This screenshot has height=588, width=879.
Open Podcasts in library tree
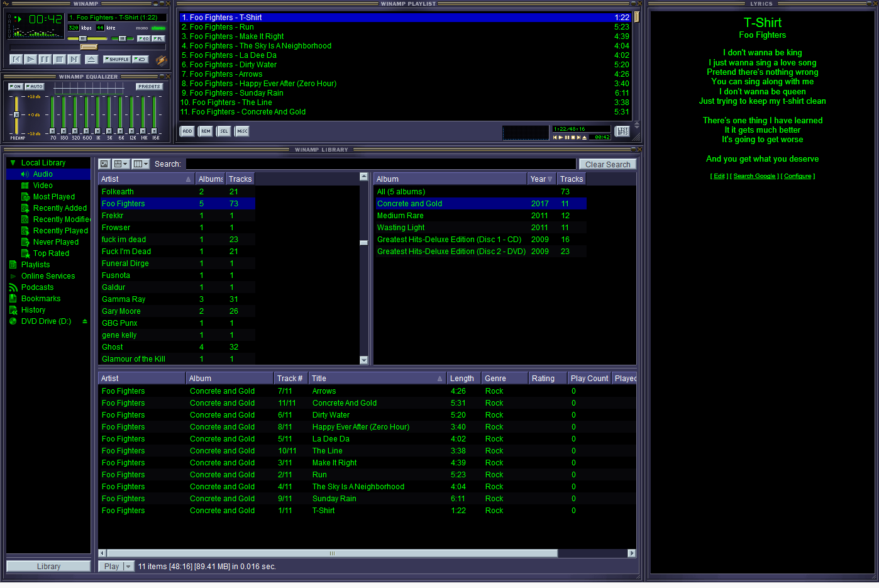click(x=37, y=287)
